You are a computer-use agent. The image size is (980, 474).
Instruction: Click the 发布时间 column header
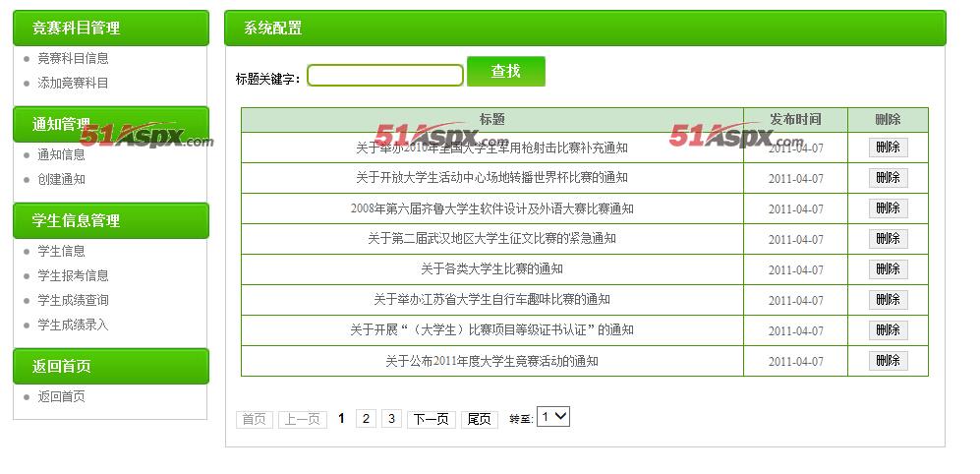coord(795,119)
